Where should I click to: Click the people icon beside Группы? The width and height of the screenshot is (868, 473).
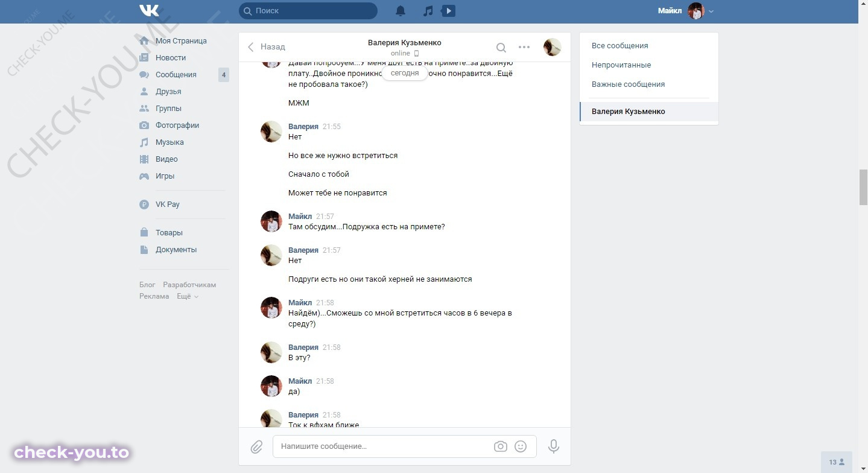[x=144, y=109]
